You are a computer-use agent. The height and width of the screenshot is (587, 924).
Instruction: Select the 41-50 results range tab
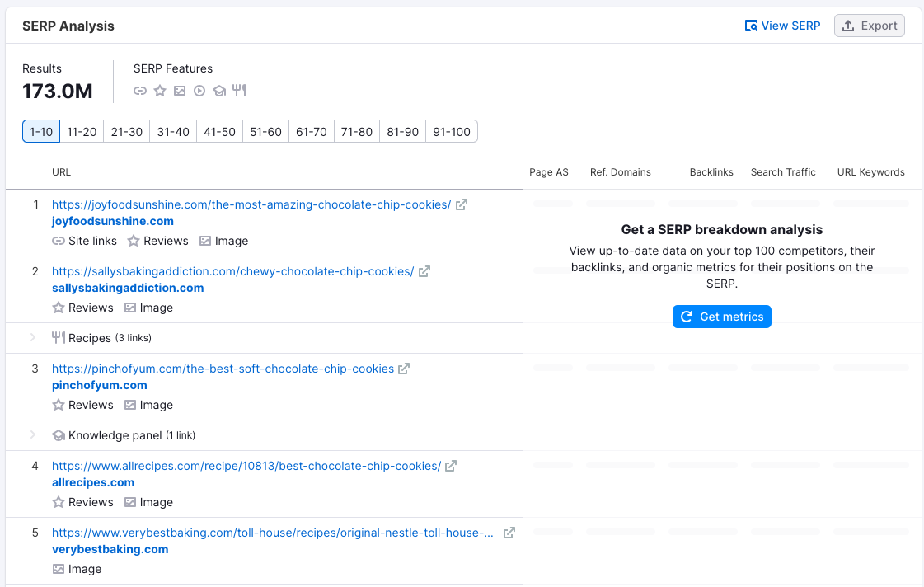pos(219,131)
